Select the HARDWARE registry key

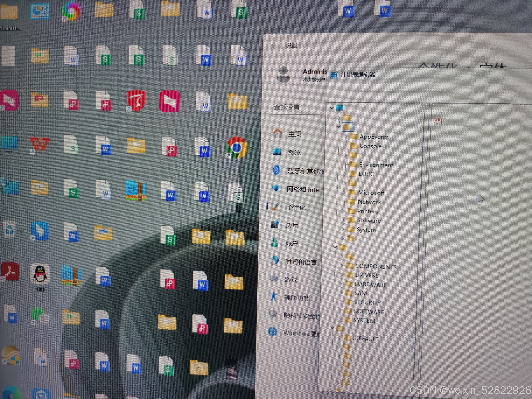click(x=371, y=285)
